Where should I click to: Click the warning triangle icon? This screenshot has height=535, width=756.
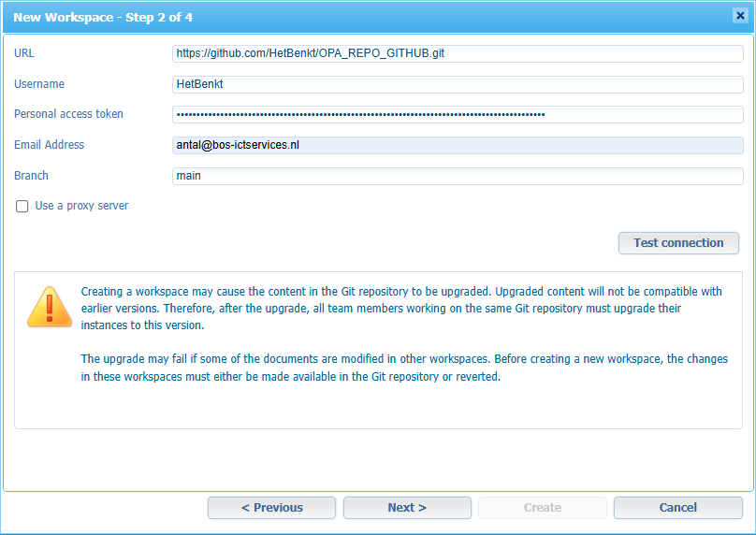(50, 307)
